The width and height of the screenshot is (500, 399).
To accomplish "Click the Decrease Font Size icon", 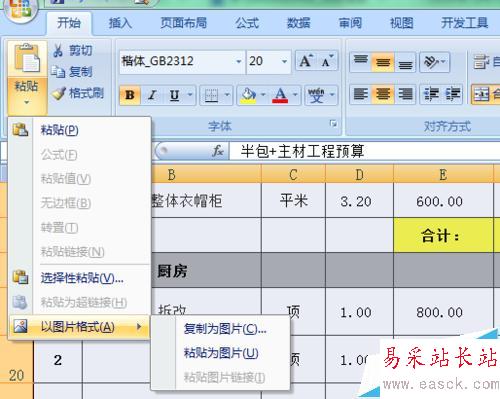I will tap(327, 61).
